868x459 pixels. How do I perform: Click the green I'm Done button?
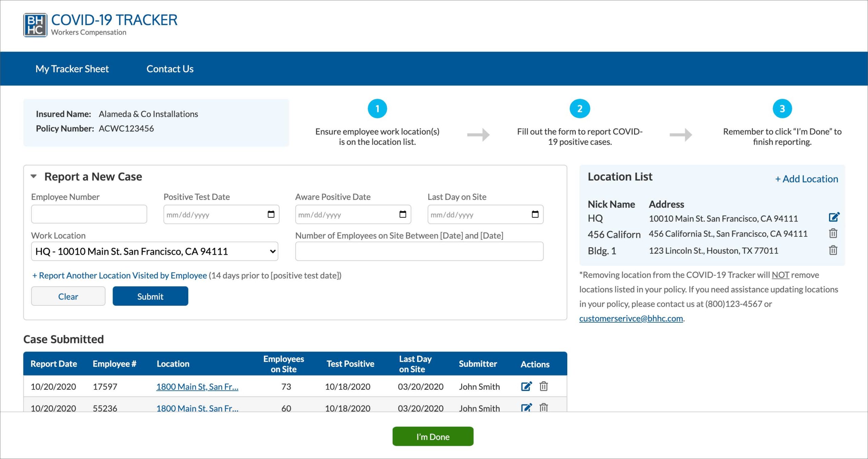[433, 436]
